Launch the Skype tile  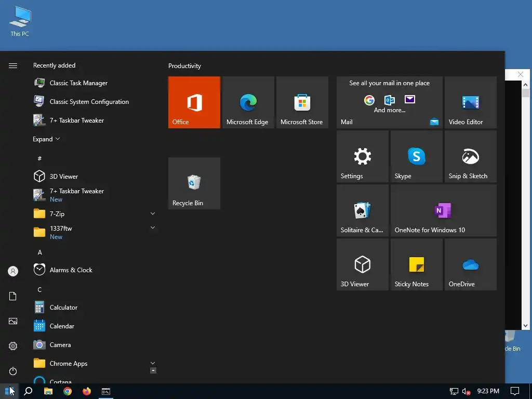(416, 156)
